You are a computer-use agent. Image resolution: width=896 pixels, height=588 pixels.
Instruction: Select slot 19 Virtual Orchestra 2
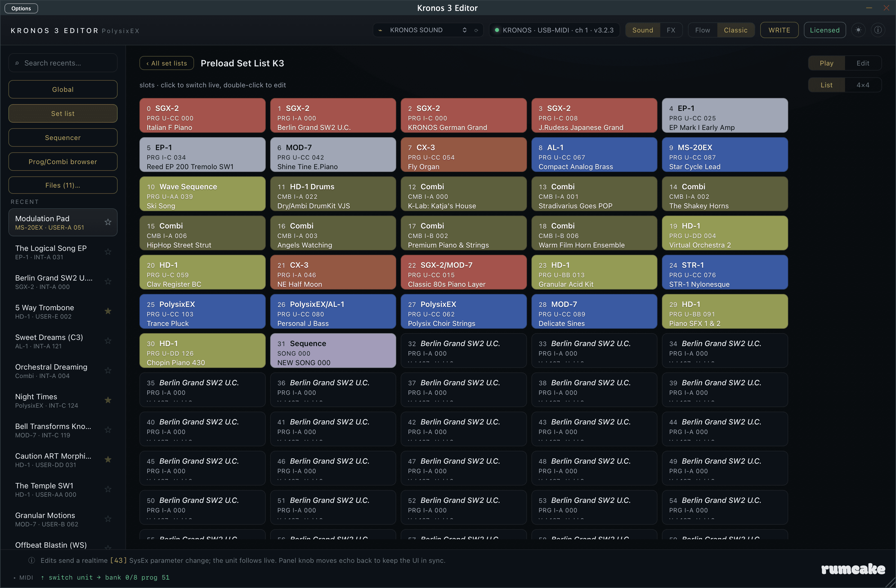click(x=725, y=233)
